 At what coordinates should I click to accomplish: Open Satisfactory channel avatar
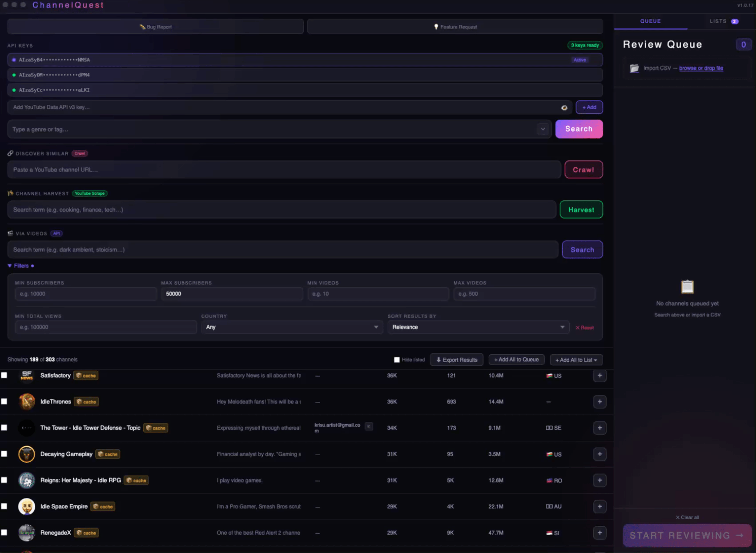click(x=27, y=376)
